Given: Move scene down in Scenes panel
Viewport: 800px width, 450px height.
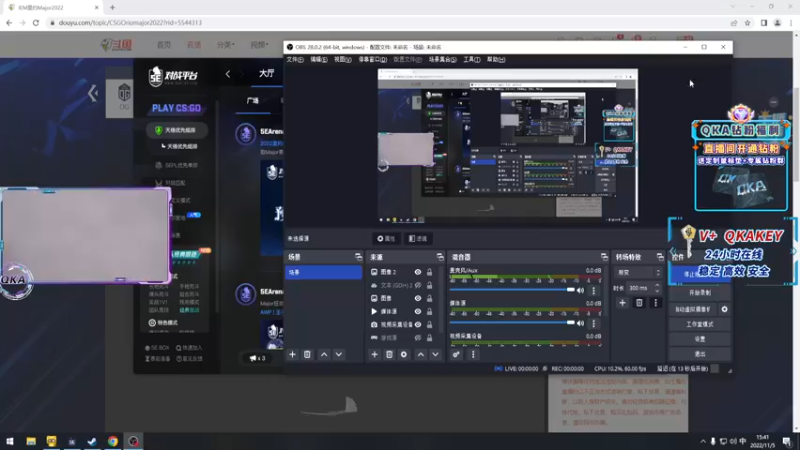Looking at the screenshot, I should (339, 355).
